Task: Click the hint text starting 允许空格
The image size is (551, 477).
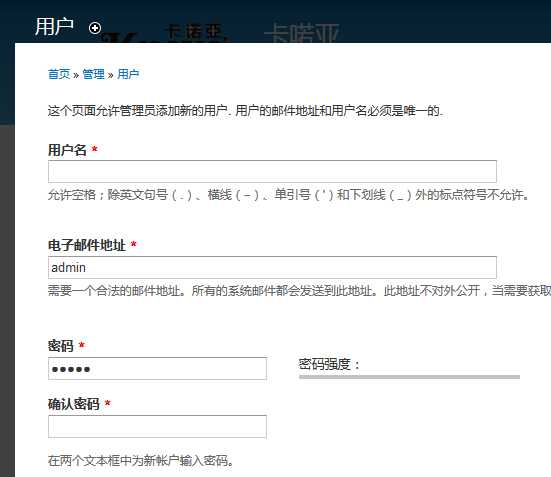Action: click(289, 194)
